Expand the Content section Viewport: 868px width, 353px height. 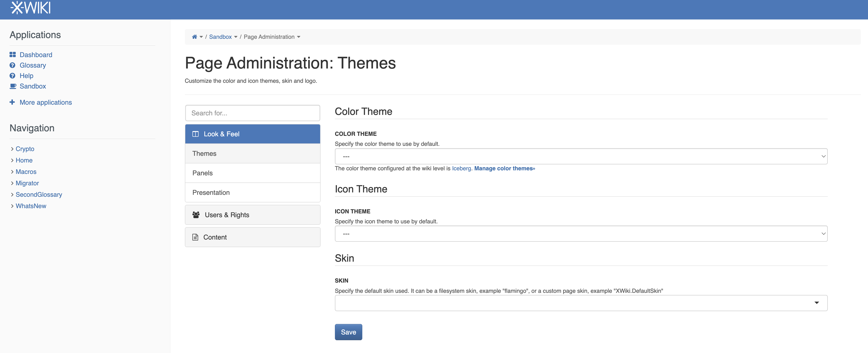pos(252,237)
